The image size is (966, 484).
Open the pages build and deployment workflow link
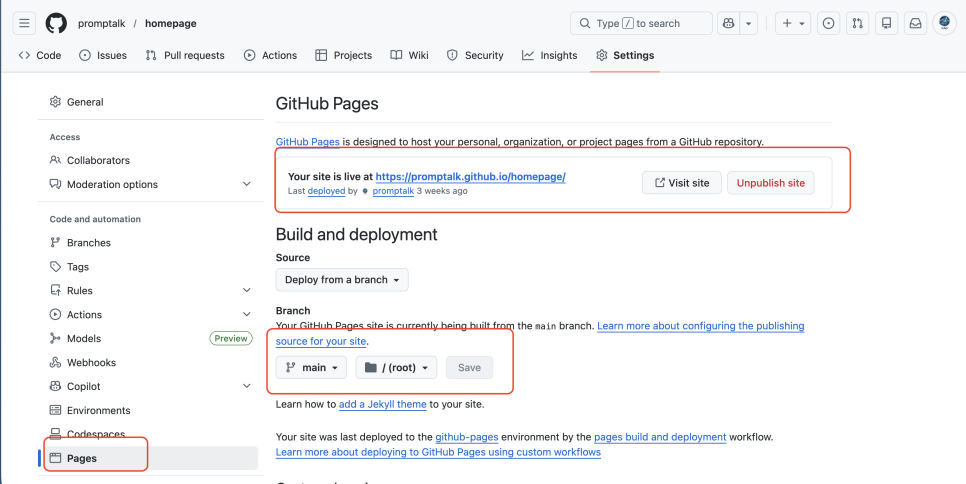pos(660,437)
